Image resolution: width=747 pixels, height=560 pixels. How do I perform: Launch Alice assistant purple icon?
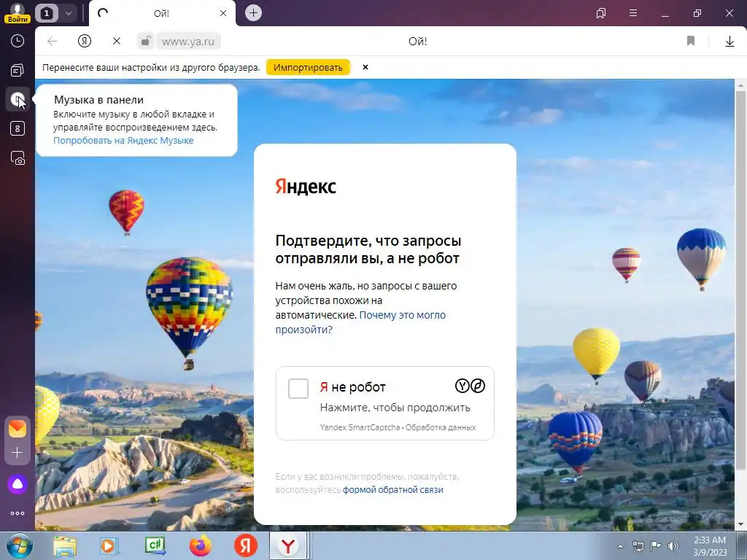[x=18, y=484]
